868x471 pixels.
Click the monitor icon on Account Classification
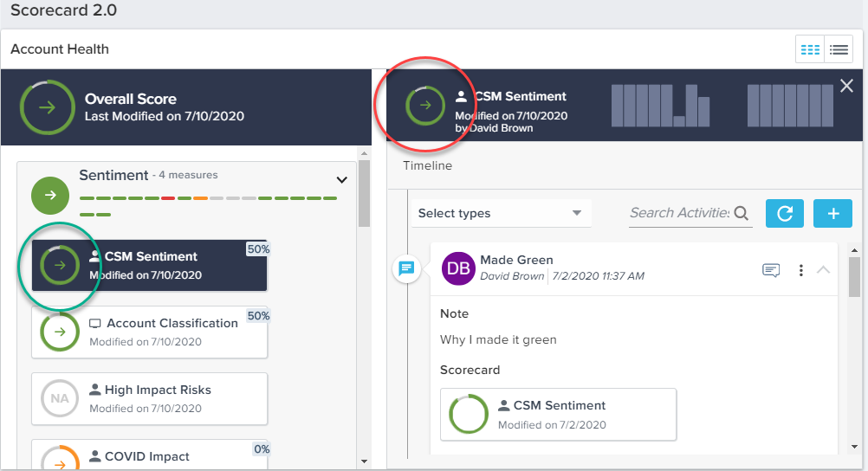[95, 323]
